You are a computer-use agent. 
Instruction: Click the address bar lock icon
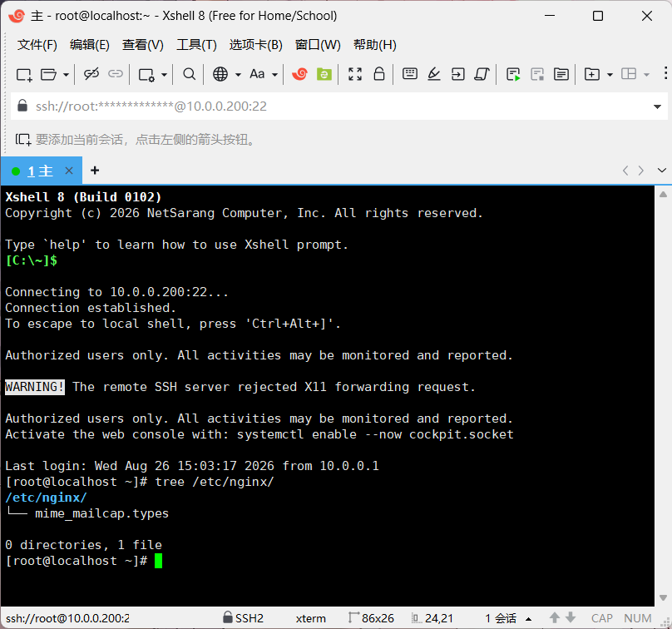click(22, 106)
